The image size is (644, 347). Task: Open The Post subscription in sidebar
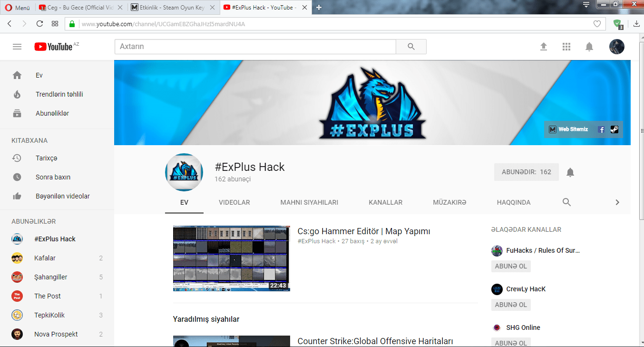tap(57, 296)
